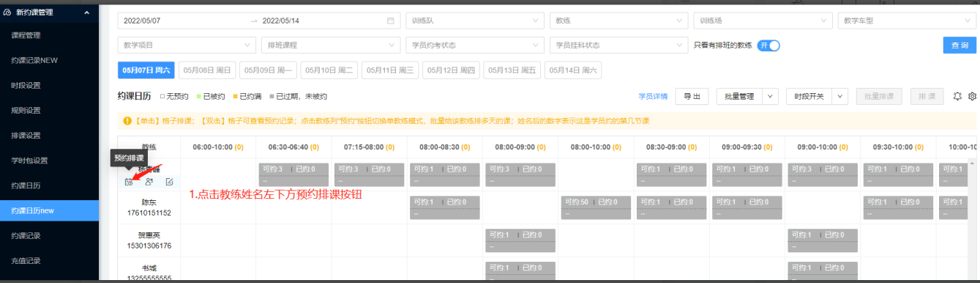Toggle the 只看有排班的教练 switch
Image resolution: width=980 pixels, height=283 pixels.
(768, 45)
